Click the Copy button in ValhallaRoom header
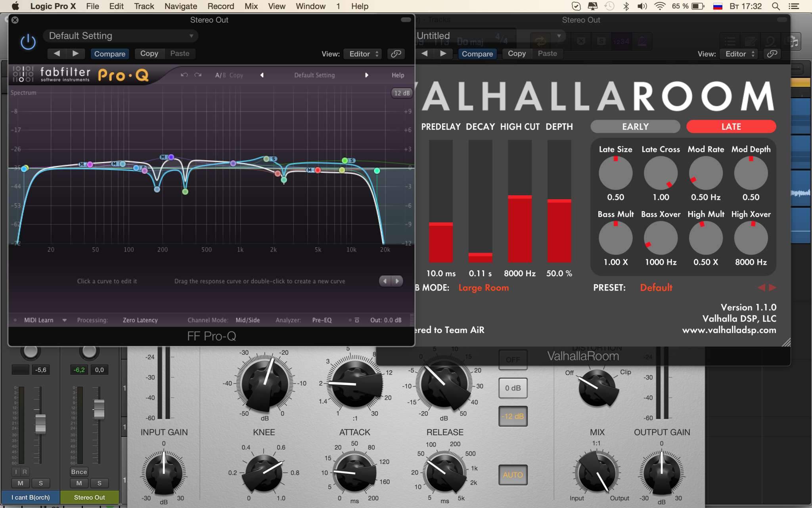This screenshot has height=508, width=812. [x=517, y=54]
